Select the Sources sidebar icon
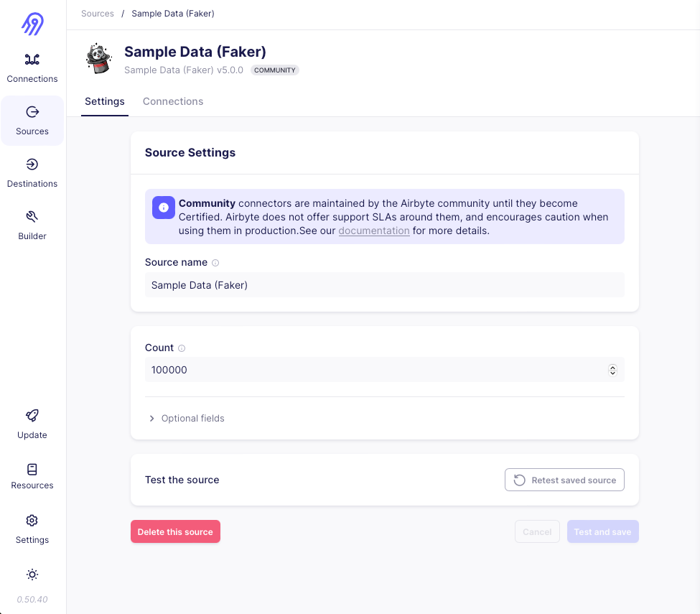700x614 pixels. (32, 121)
